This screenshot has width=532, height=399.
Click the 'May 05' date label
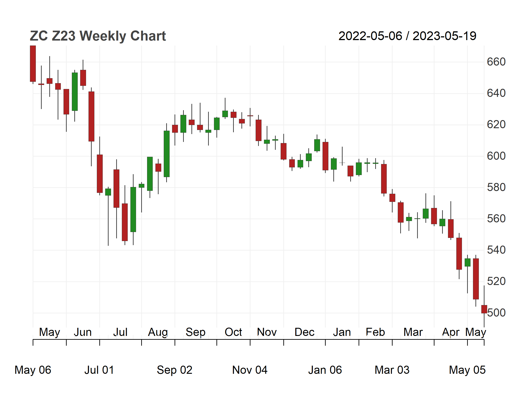click(467, 370)
